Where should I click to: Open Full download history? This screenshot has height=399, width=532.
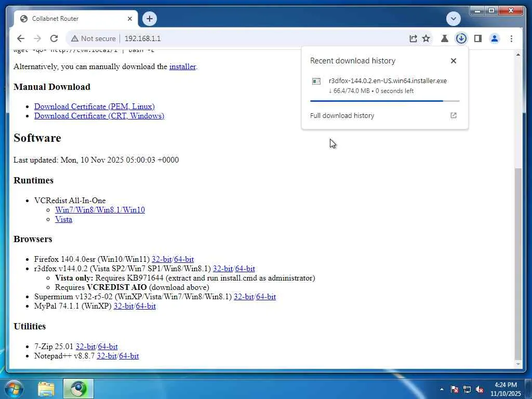coord(385,116)
